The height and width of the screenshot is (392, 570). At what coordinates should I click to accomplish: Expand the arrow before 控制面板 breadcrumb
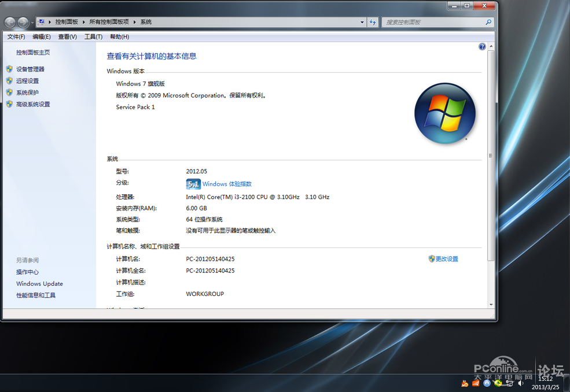pyautogui.click(x=50, y=22)
